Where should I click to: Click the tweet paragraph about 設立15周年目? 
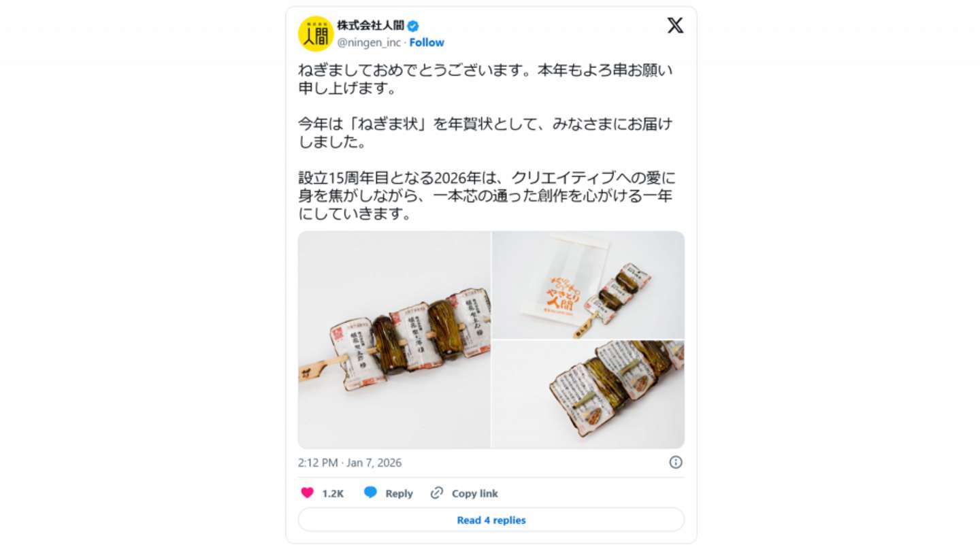coord(487,196)
